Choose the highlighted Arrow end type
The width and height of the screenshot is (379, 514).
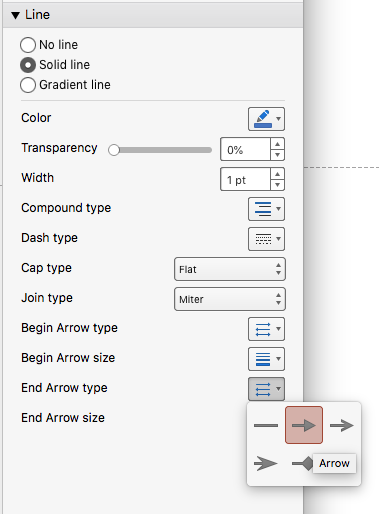pyautogui.click(x=304, y=425)
